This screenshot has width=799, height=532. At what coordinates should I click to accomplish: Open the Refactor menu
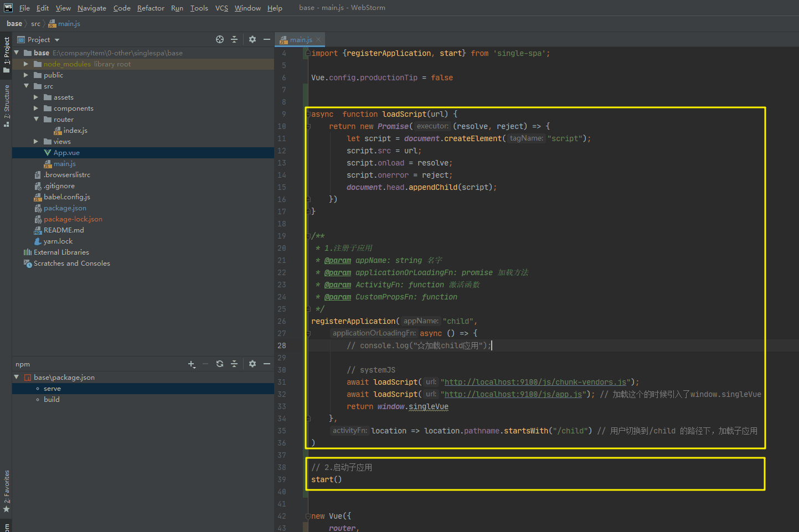tap(151, 8)
